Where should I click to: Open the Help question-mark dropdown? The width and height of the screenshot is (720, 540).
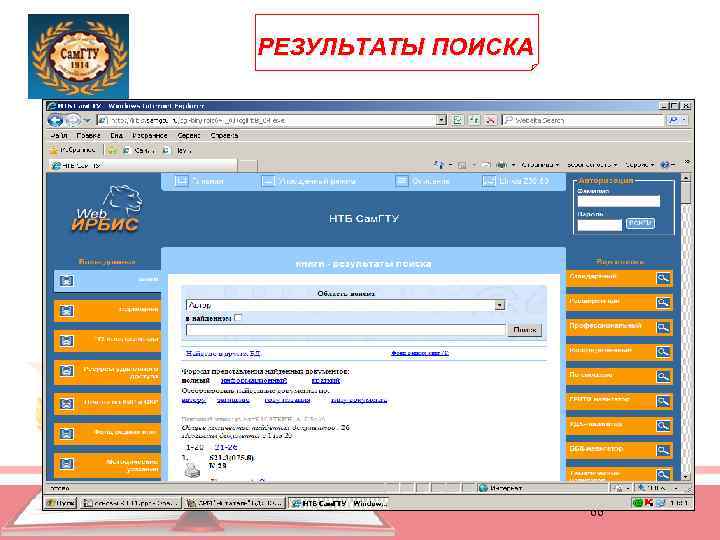(x=667, y=164)
